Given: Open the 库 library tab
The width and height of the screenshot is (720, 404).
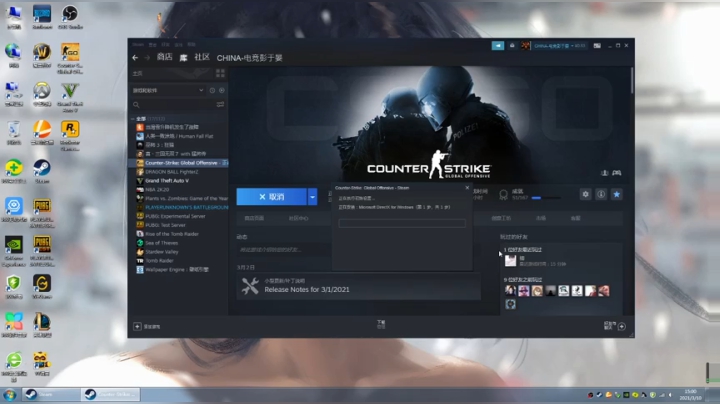Looking at the screenshot, I should tap(183, 57).
